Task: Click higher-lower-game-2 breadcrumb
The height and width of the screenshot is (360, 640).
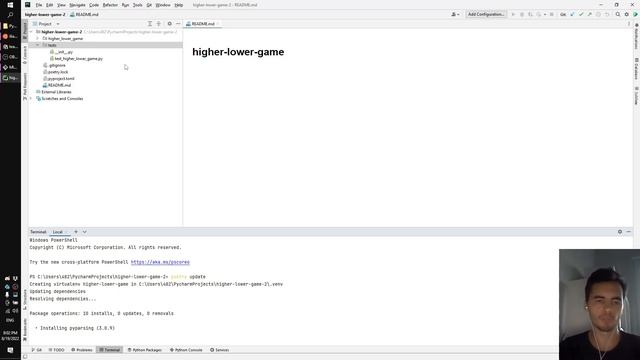Action: pyautogui.click(x=45, y=14)
